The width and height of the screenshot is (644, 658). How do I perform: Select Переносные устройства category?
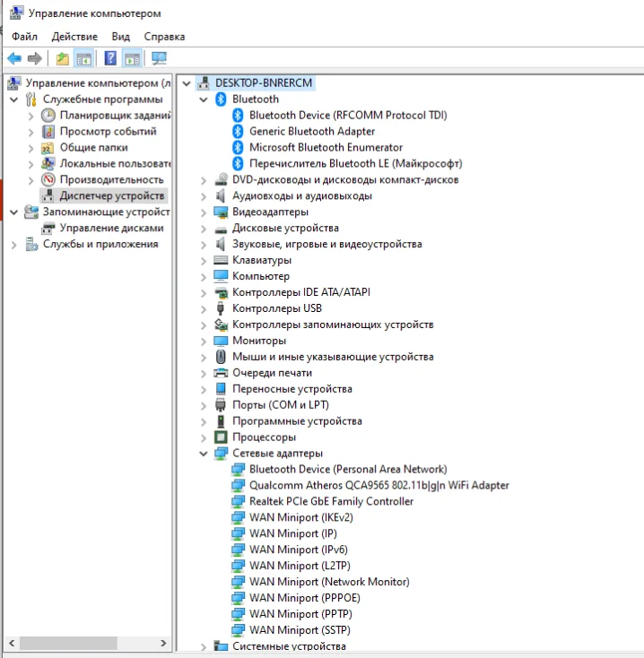click(292, 389)
